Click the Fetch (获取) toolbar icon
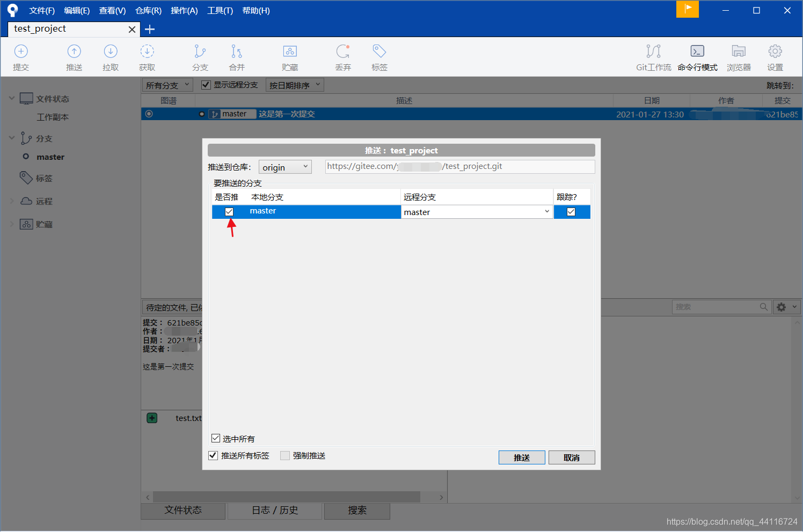Screen dimensions: 803x532 (x=147, y=51)
